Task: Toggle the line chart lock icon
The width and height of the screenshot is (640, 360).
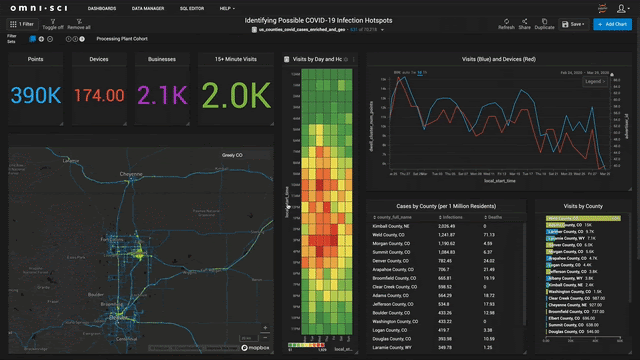Action: 612,74
